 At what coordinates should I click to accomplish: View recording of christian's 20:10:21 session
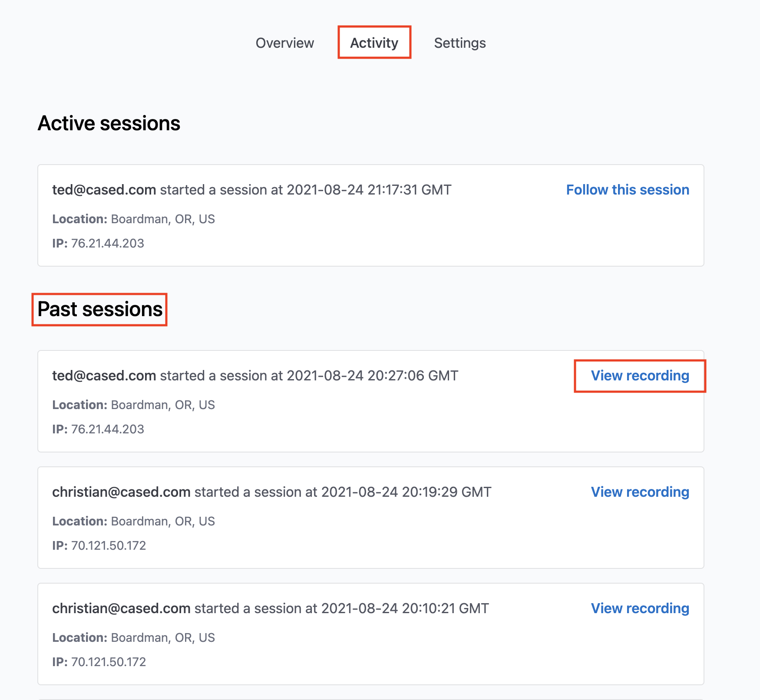point(640,608)
